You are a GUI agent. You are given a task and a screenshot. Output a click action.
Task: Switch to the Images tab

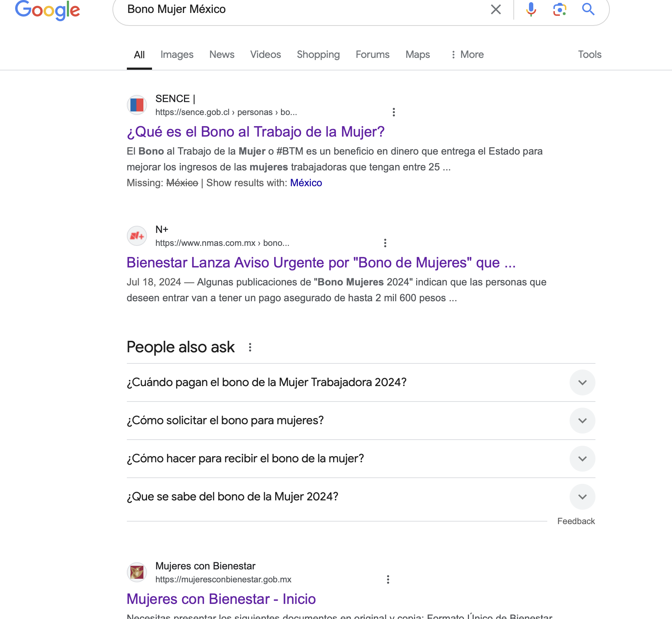177,55
